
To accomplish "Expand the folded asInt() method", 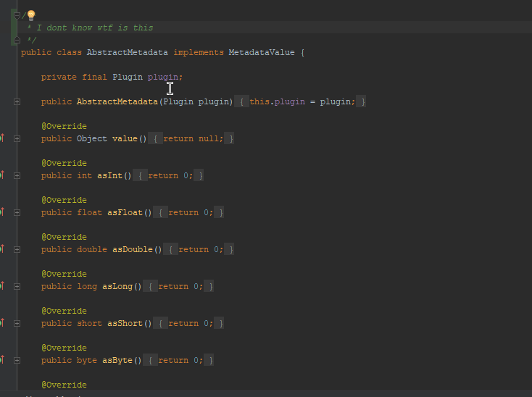I will [x=17, y=175].
